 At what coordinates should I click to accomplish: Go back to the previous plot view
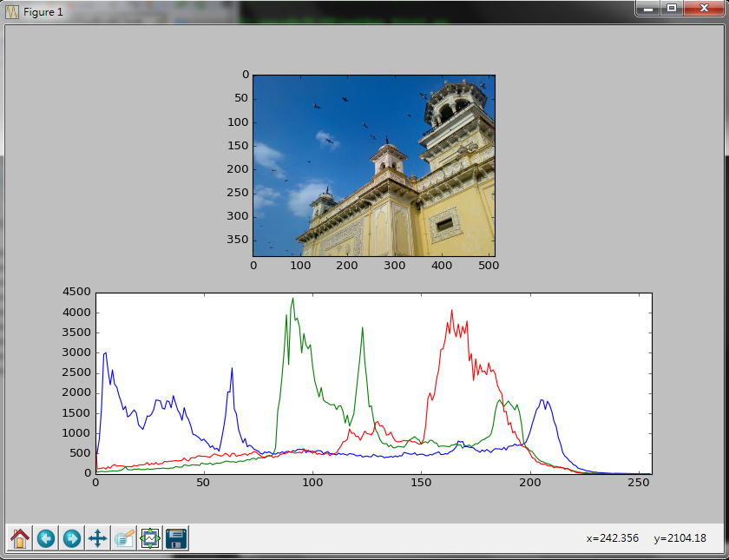pyautogui.click(x=45, y=538)
